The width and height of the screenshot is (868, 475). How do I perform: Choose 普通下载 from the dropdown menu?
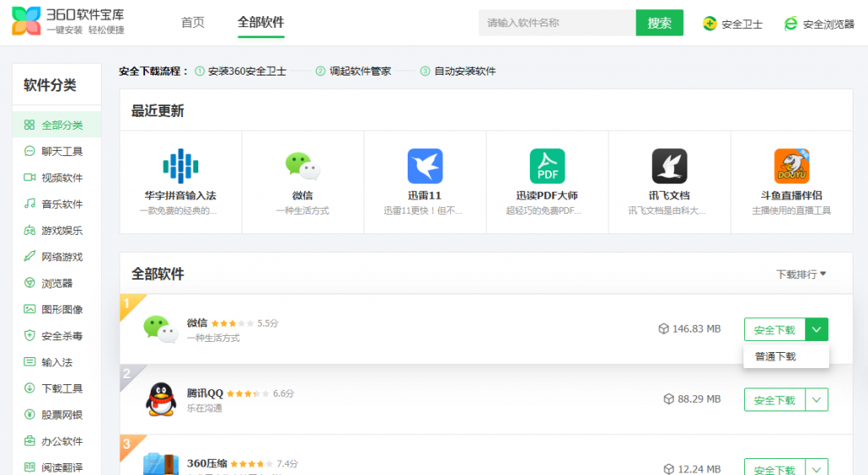pos(786,356)
